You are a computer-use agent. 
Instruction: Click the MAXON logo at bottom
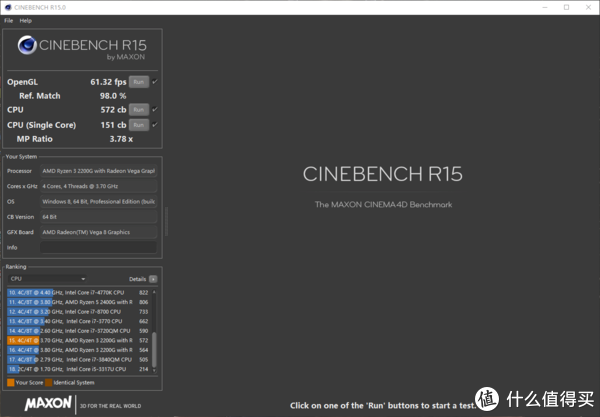tap(48, 404)
